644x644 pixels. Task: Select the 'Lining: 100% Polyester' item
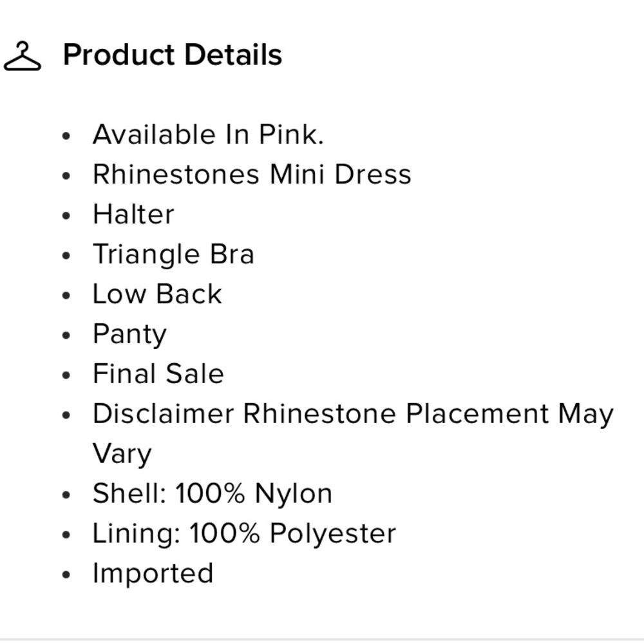[244, 534]
